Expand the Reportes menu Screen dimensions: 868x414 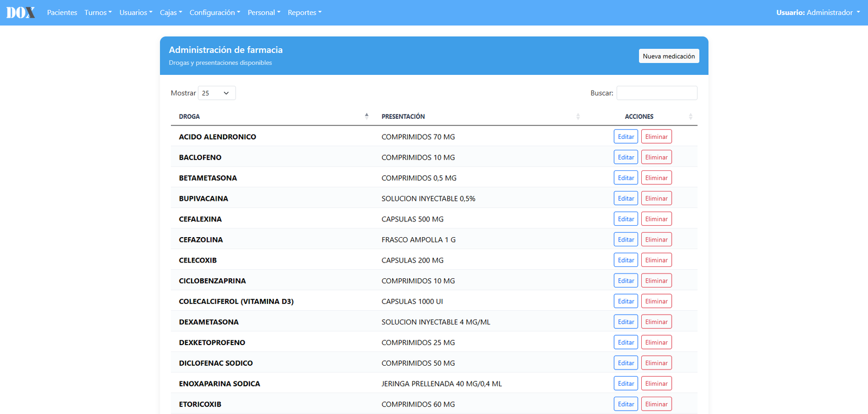click(304, 12)
